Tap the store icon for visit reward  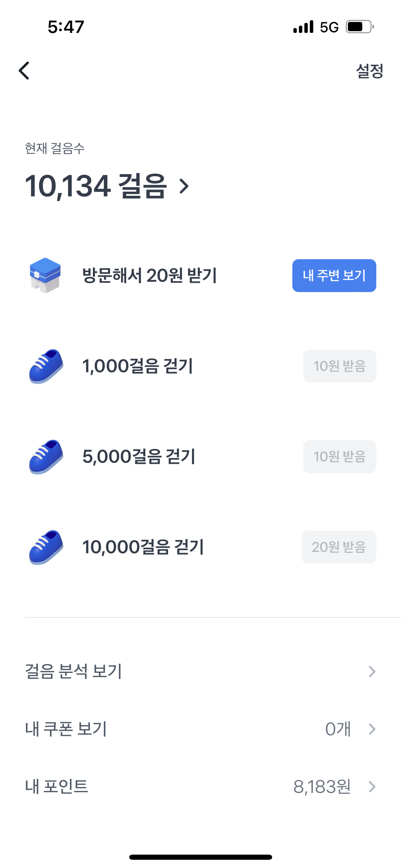click(x=45, y=275)
